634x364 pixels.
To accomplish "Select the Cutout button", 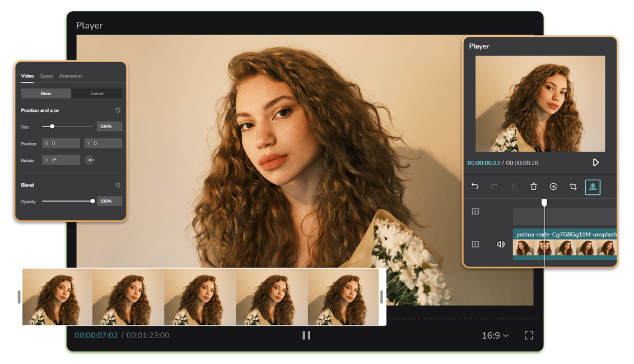I will click(97, 94).
